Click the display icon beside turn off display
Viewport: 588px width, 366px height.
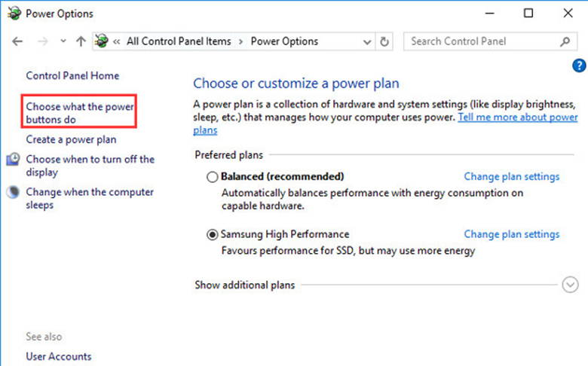click(14, 160)
